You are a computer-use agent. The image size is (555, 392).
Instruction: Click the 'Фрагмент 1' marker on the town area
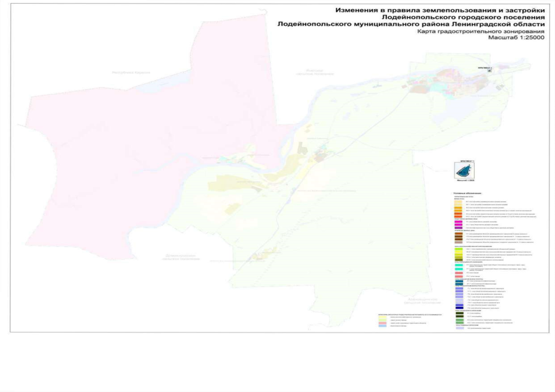coord(488,69)
